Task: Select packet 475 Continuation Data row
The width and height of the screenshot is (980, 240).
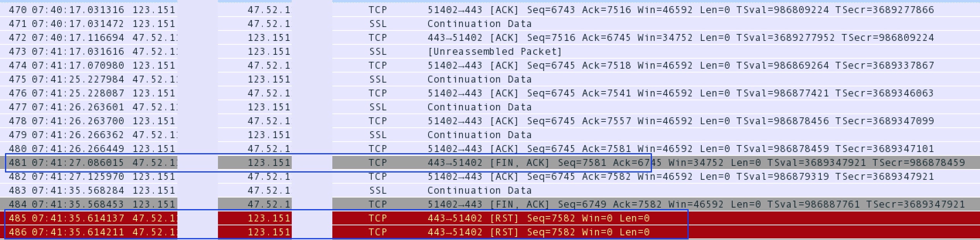Action: tap(490, 79)
